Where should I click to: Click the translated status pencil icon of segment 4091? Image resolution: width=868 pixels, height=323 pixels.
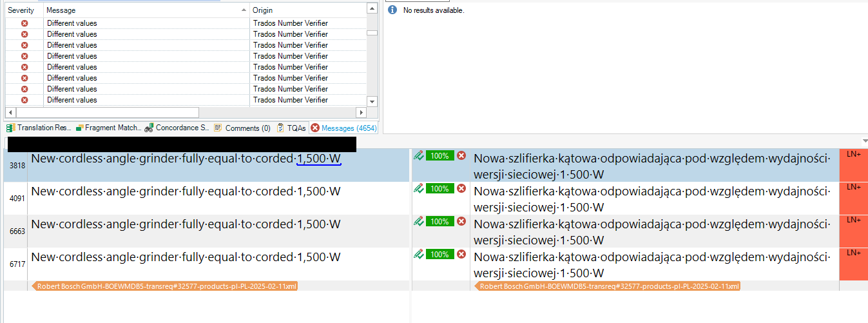click(x=418, y=188)
